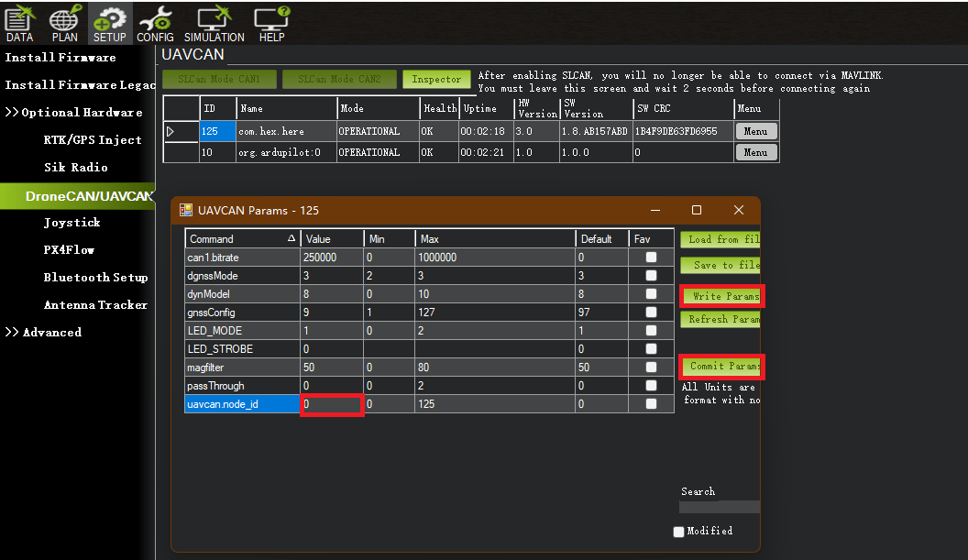Expand row arrow for node 125
968x560 pixels.
170,131
